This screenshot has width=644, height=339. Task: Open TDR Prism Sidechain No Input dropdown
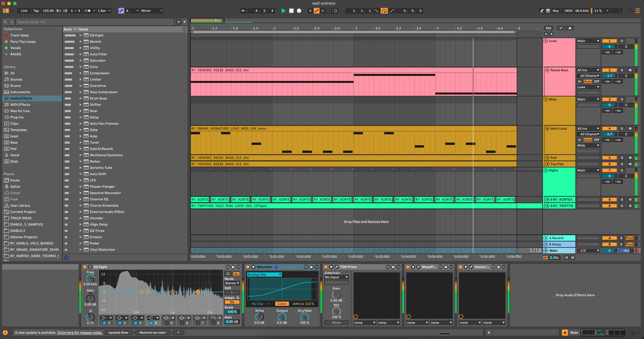tap(336, 277)
